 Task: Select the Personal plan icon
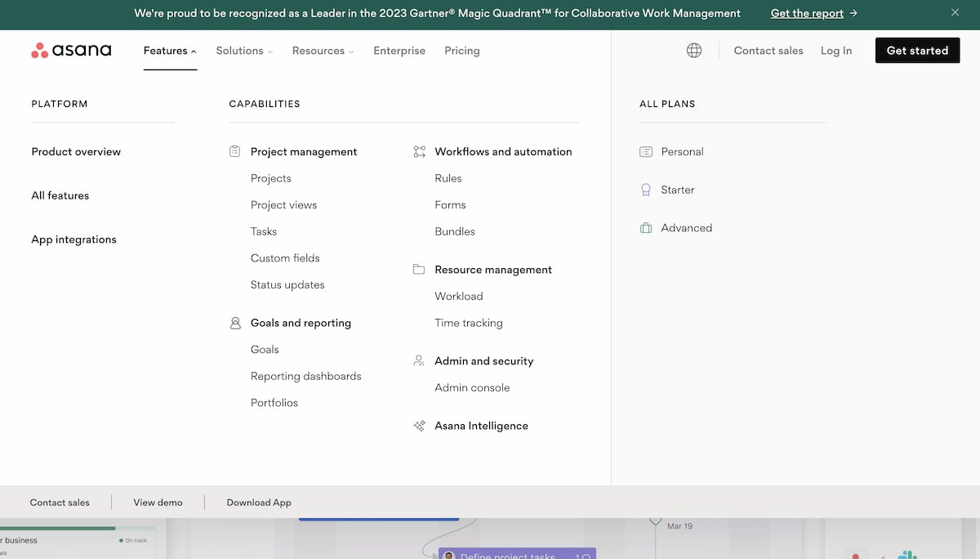coord(644,151)
